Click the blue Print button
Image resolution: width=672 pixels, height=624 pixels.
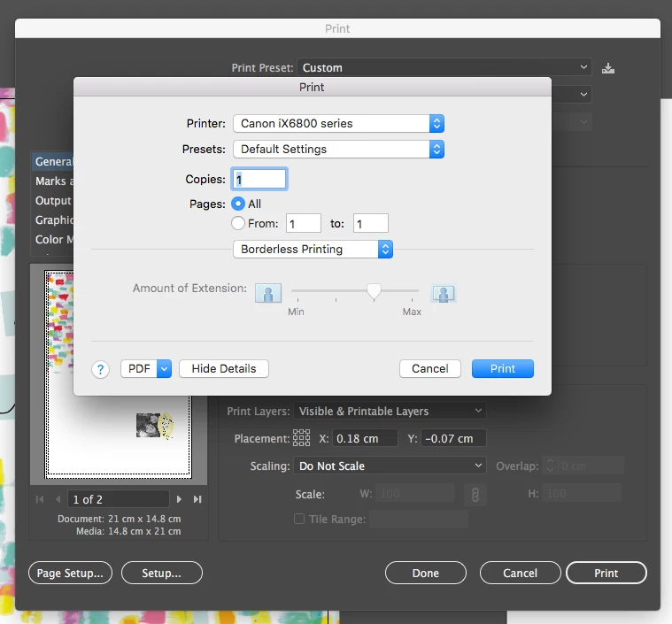click(x=503, y=368)
